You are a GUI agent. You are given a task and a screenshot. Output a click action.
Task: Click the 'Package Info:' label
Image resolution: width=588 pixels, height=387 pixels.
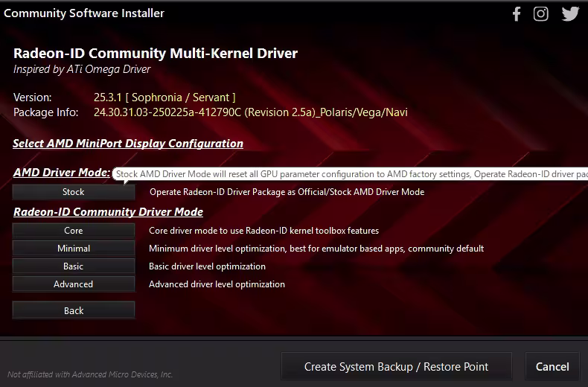[45, 112]
